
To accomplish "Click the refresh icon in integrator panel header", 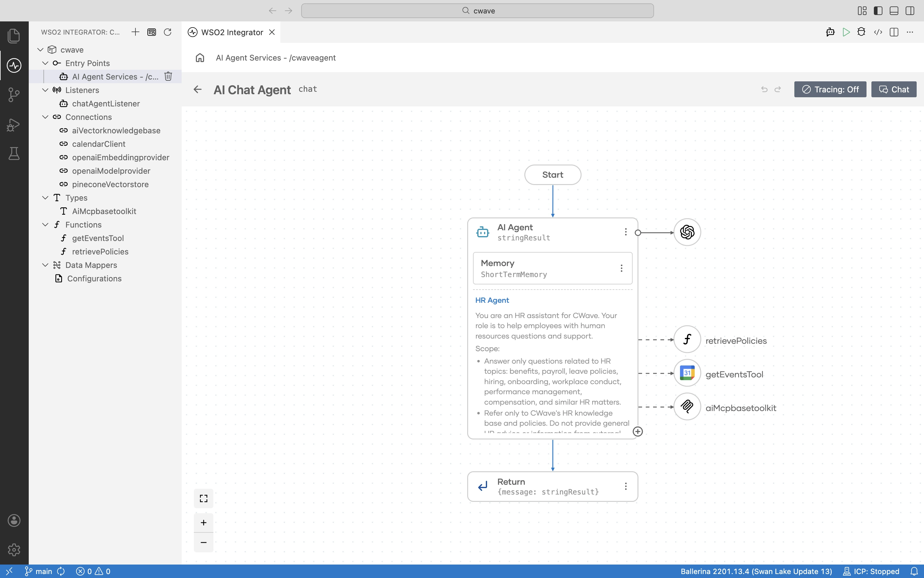I will [x=167, y=32].
